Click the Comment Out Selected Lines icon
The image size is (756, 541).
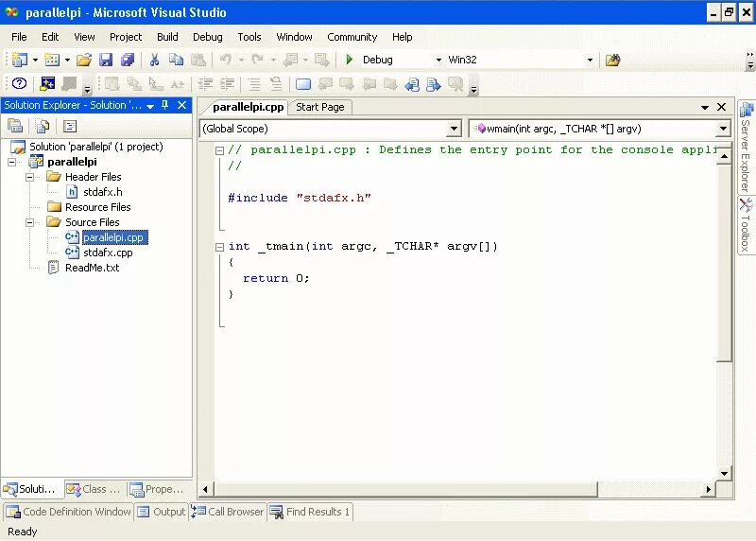(x=254, y=84)
